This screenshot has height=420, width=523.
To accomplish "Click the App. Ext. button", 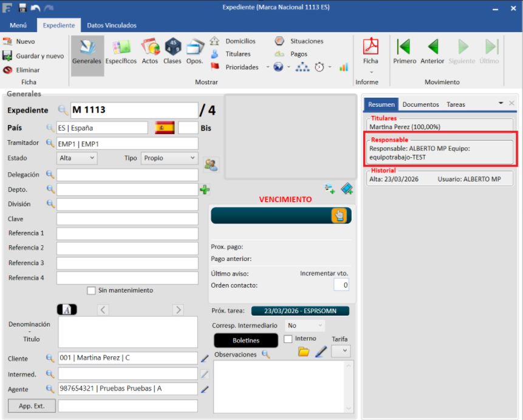I will 32,405.
